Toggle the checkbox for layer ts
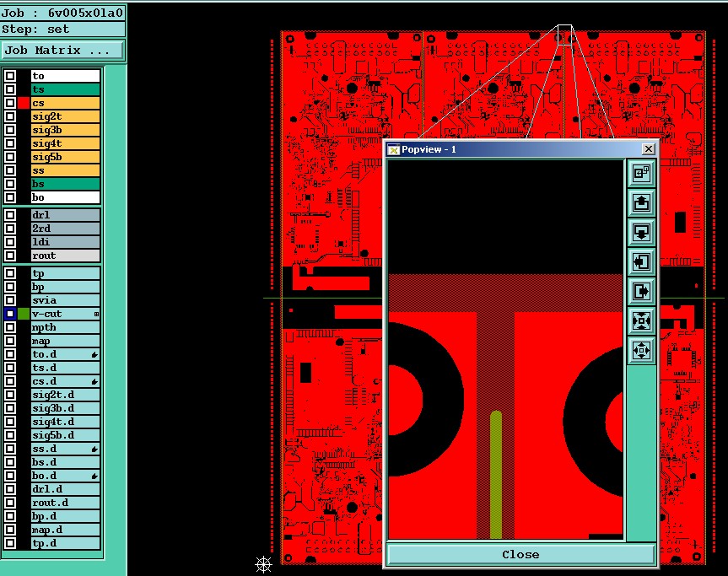This screenshot has width=728, height=576. point(10,89)
